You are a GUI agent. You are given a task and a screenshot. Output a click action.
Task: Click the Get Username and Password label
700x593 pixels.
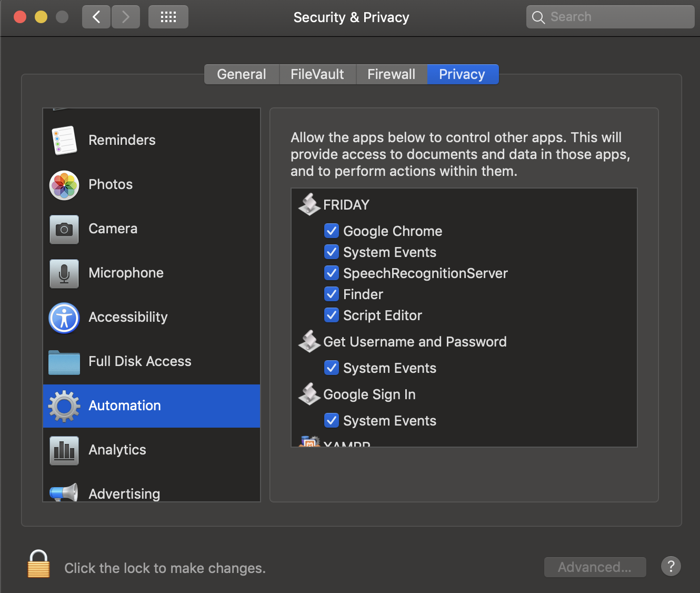pos(415,342)
